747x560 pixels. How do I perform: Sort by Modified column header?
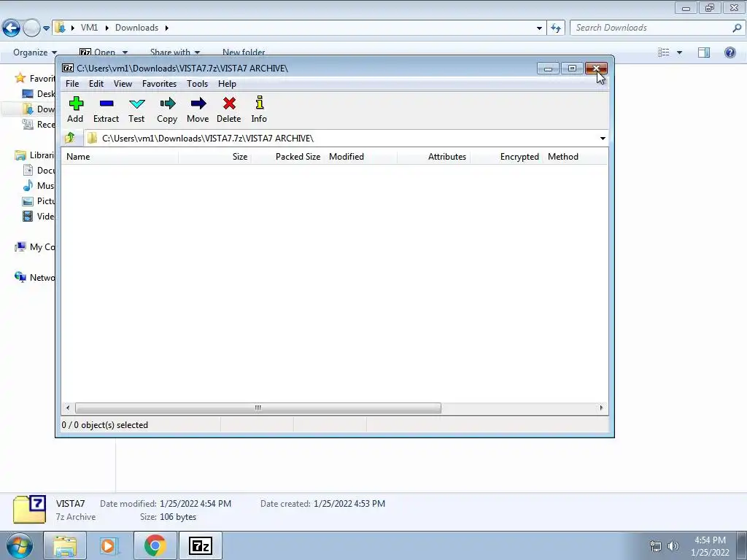click(x=360, y=157)
